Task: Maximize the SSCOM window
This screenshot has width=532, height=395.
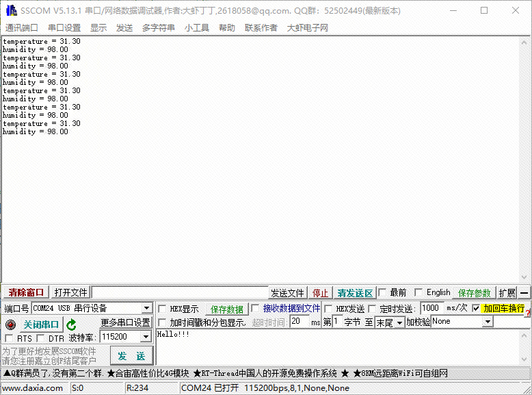Action: point(484,10)
